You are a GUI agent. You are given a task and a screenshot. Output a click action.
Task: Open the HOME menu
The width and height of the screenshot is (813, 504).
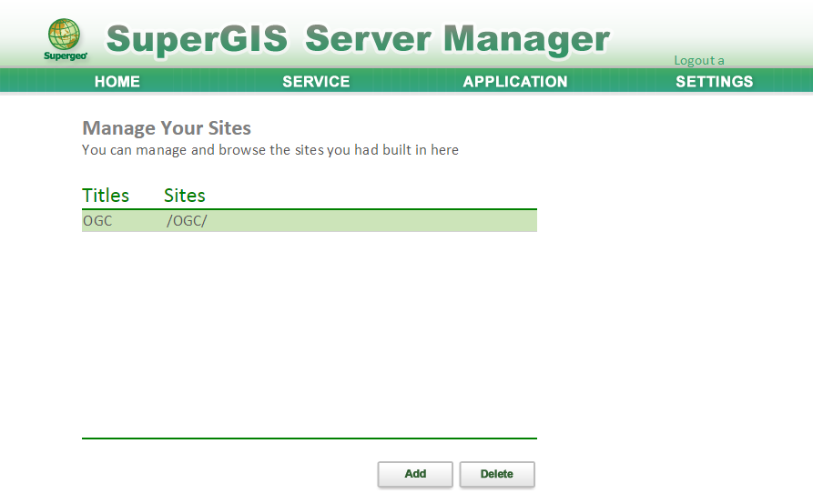(x=117, y=81)
